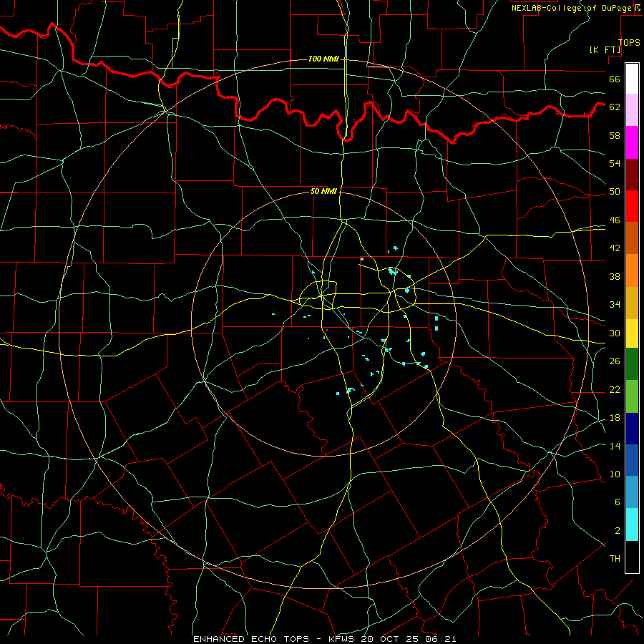Pick the bright red legend swatch

(632, 206)
